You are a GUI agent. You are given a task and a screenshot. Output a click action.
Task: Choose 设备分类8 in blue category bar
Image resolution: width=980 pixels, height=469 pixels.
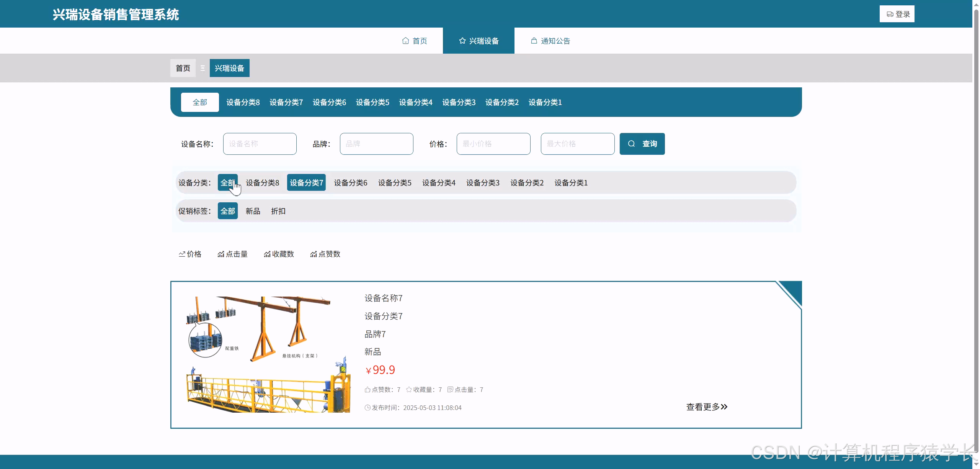click(243, 102)
